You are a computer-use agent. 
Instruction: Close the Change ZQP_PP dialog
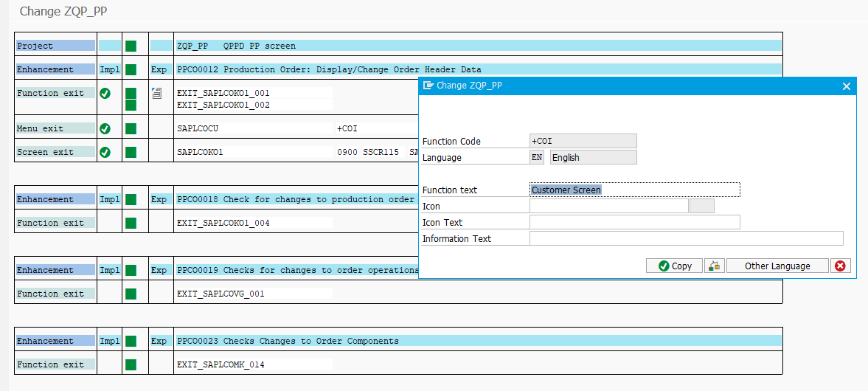tap(846, 86)
